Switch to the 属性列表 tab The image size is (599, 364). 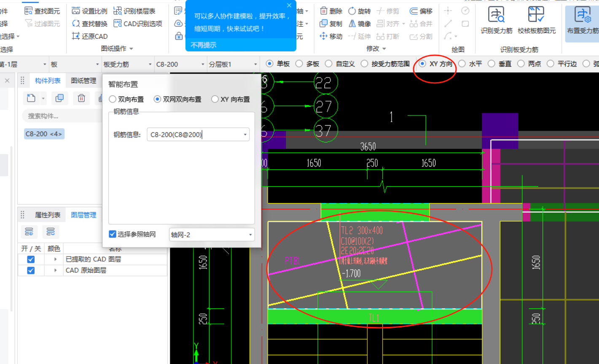point(48,215)
